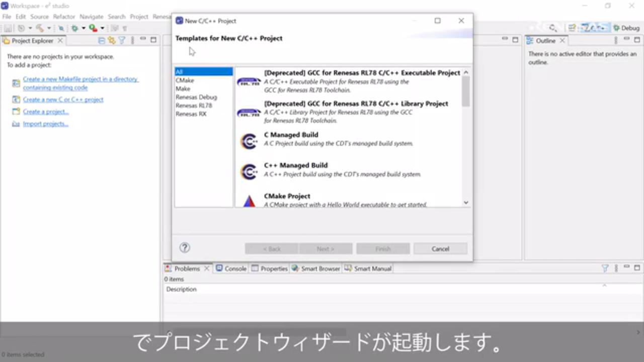Open the Run launch dropdown arrow
Image resolution: width=644 pixels, height=362 pixels.
coord(102,28)
